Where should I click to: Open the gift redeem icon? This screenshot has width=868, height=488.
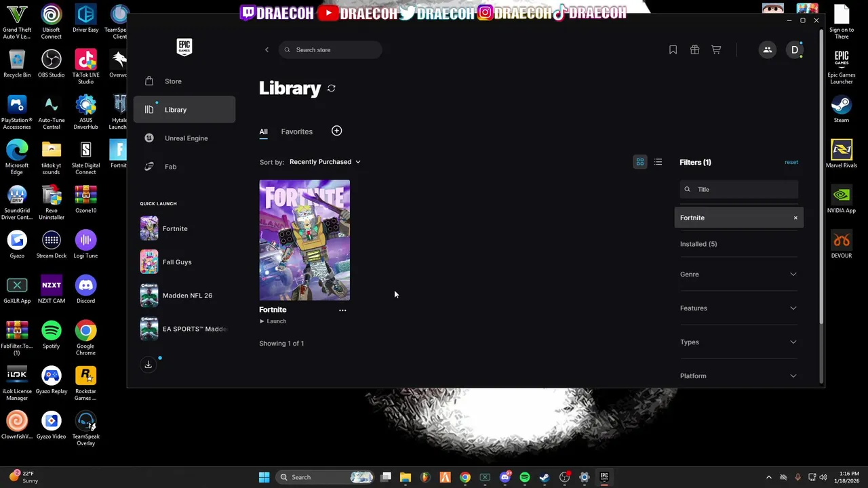(x=694, y=49)
